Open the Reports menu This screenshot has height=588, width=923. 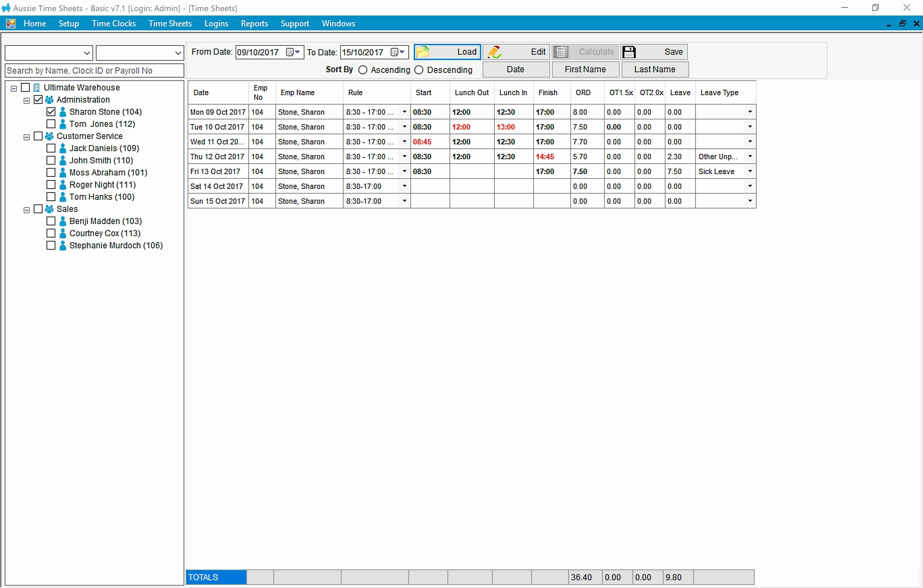[254, 23]
